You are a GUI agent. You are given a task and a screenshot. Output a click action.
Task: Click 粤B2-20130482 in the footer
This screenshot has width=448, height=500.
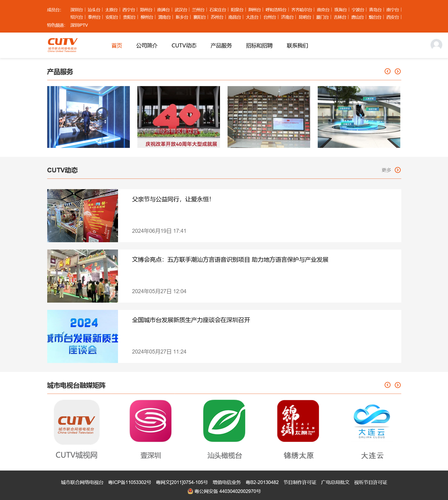click(x=262, y=482)
